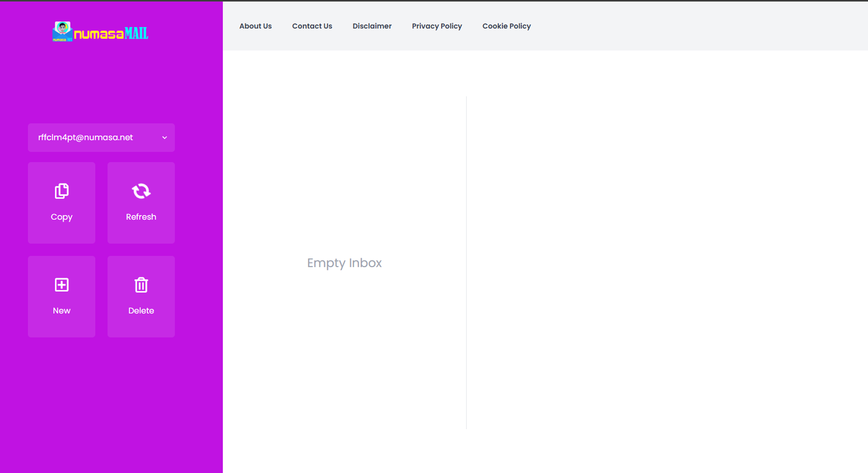Open the rffclm4pt@numasa.net address selector
This screenshot has height=473, width=868.
pyautogui.click(x=85, y=138)
